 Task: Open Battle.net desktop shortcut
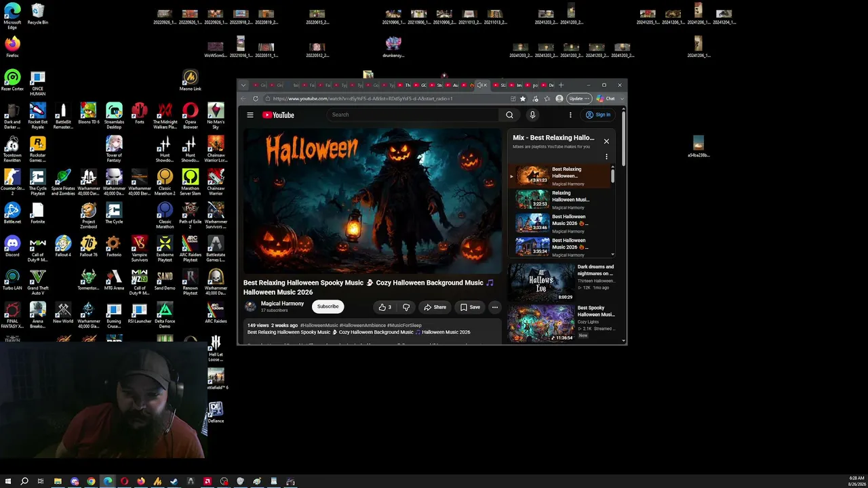12,213
